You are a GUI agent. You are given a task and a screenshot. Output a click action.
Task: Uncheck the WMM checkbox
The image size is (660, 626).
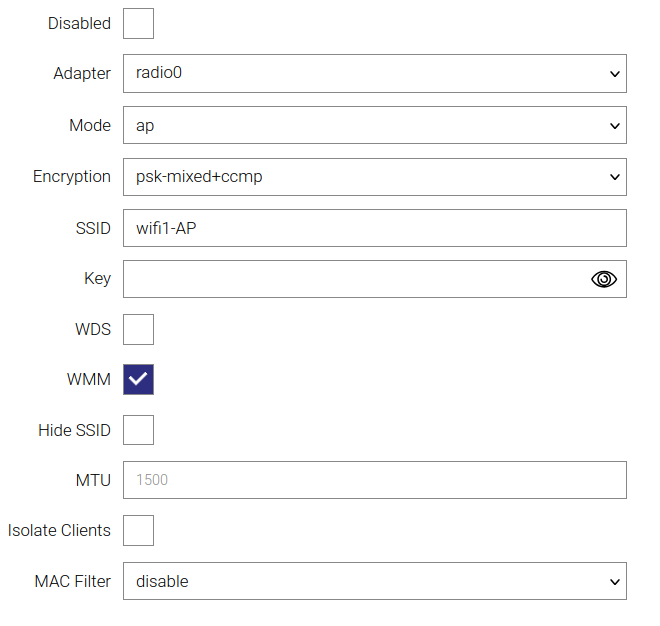(x=138, y=380)
